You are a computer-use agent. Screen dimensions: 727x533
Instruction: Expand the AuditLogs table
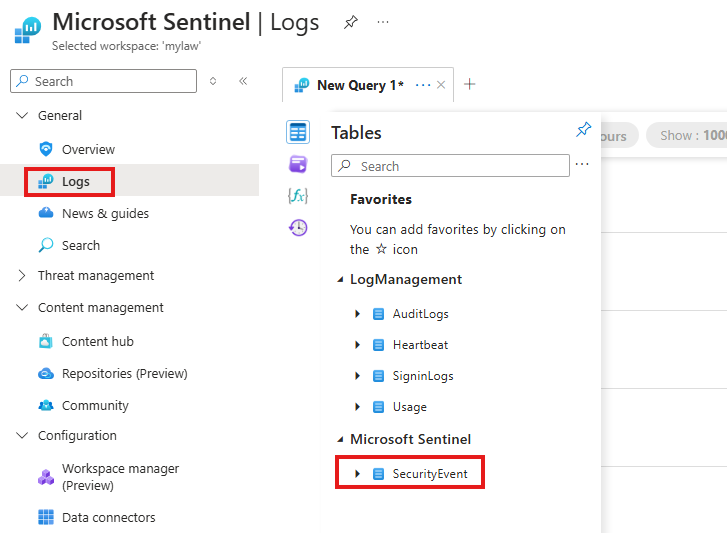click(x=358, y=314)
